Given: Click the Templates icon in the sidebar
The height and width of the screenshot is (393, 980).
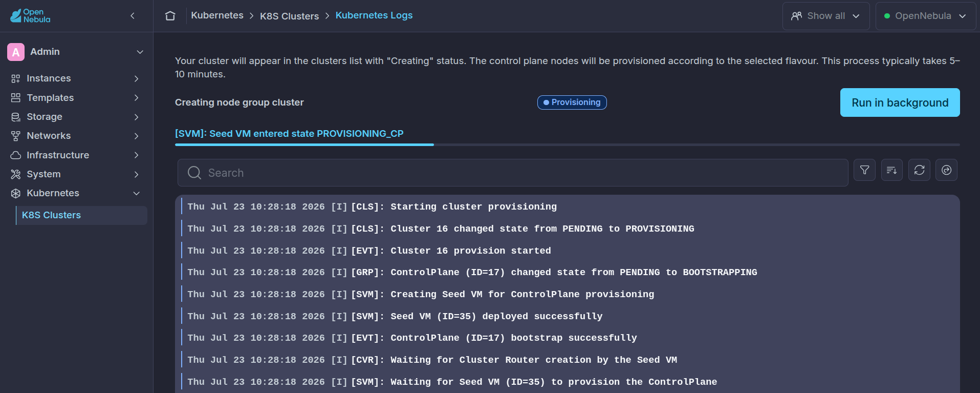Looking at the screenshot, I should coord(16,97).
